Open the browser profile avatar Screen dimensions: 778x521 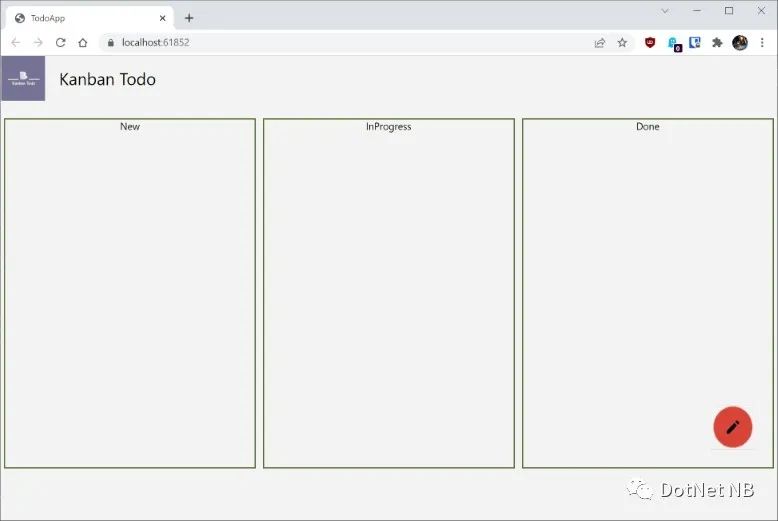pos(740,43)
